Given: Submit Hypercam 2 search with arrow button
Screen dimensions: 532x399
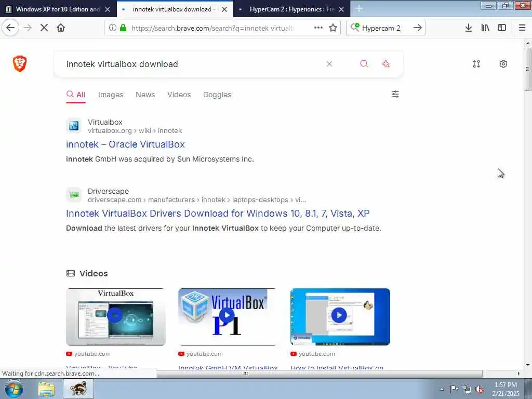Looking at the screenshot, I should pyautogui.click(x=417, y=28).
